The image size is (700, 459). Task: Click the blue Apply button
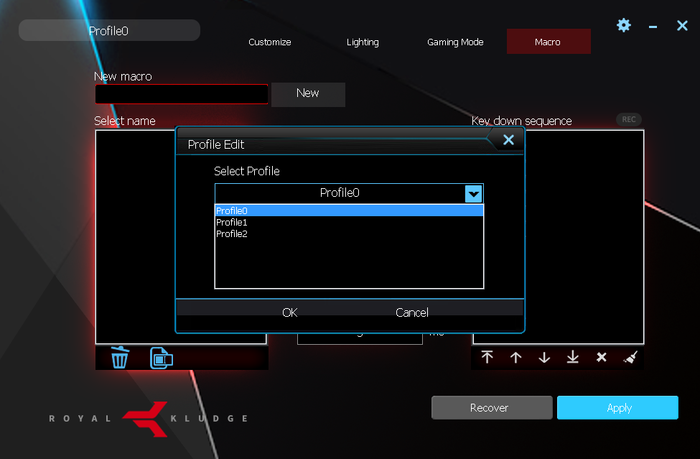click(619, 408)
